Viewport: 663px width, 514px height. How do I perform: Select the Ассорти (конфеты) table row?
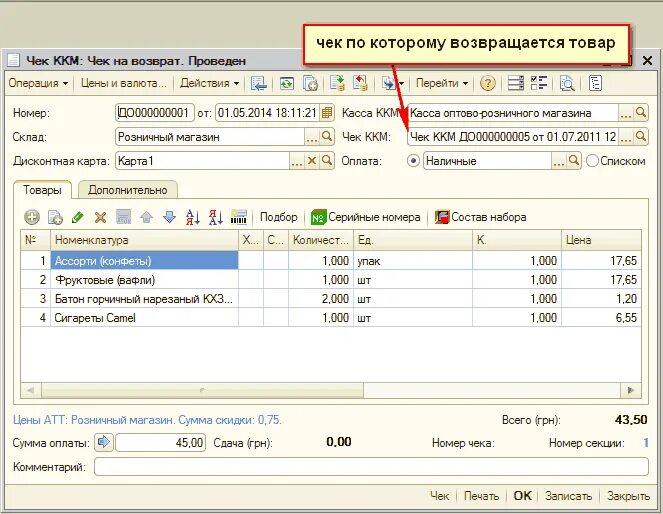[331, 261]
